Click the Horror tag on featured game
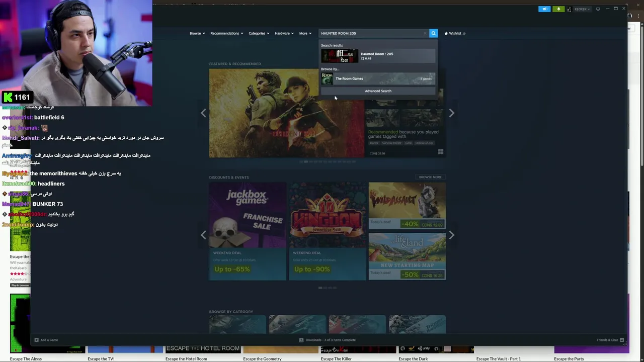Screen dimensions: 644x362 coord(374,143)
